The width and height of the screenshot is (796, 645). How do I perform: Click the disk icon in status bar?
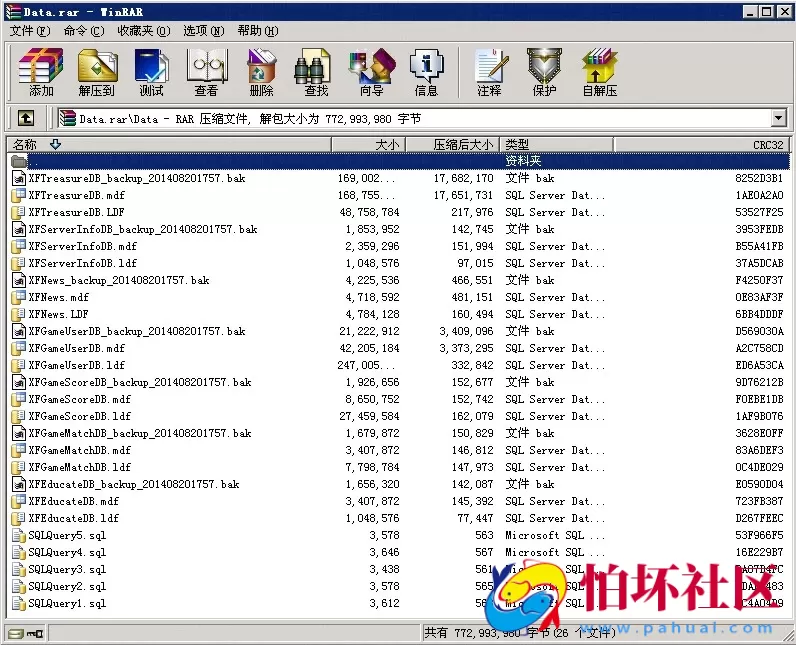pos(15,633)
